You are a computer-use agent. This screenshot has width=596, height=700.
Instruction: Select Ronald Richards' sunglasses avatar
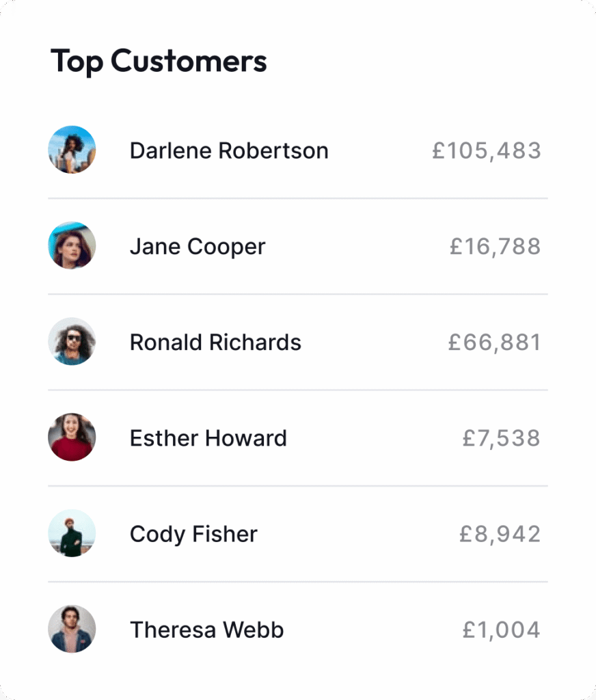[72, 341]
